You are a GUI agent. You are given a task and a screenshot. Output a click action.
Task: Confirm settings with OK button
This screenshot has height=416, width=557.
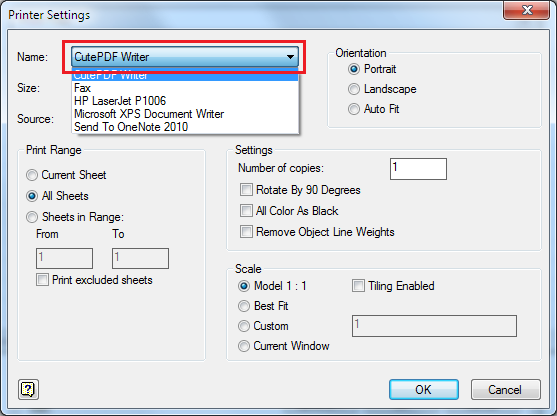coord(423,390)
